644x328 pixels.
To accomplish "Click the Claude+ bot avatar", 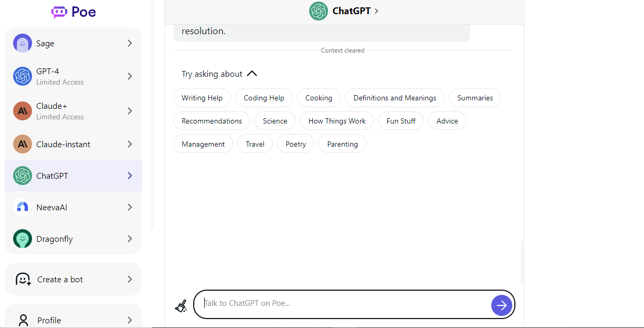I will click(23, 111).
